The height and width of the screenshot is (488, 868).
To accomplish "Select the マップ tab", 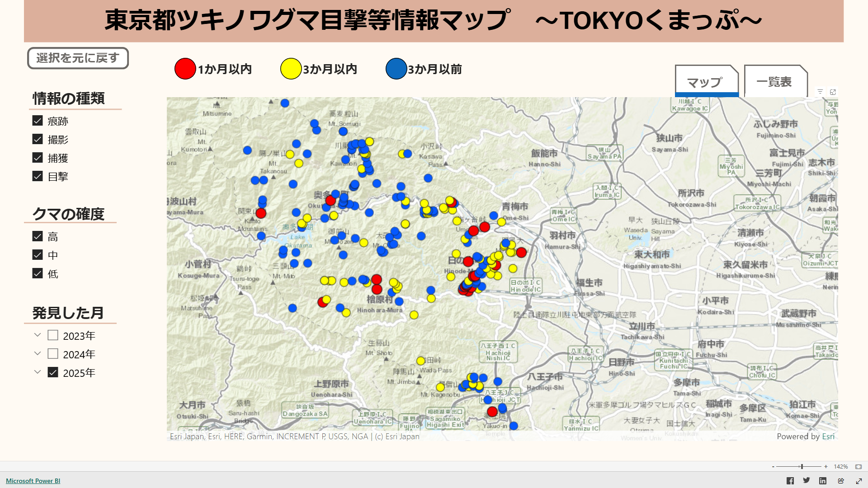I will pyautogui.click(x=705, y=82).
